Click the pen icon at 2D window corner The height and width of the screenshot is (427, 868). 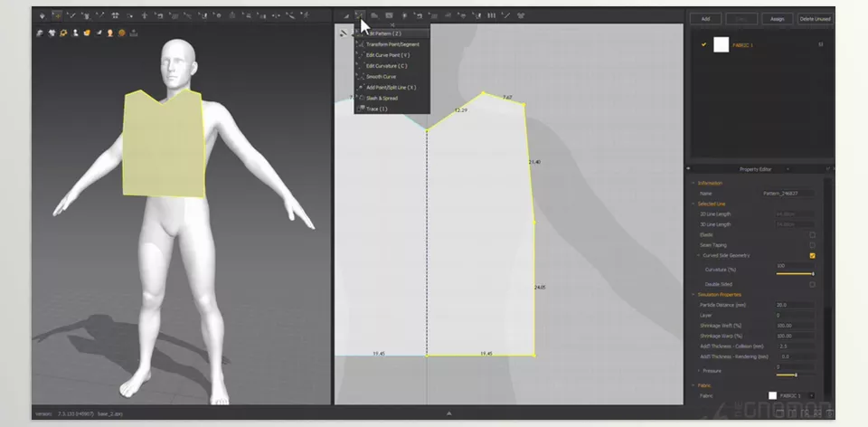344,33
